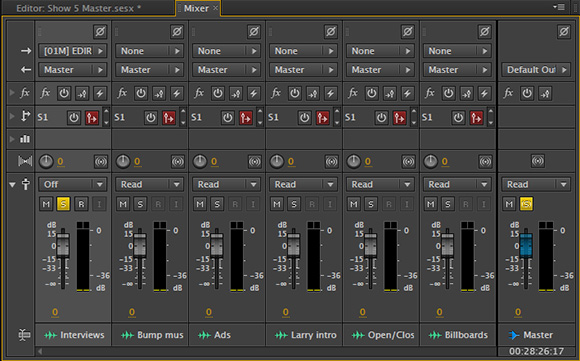The width and height of the screenshot is (580, 361).
Task: Mute the Master track
Action: [x=509, y=204]
